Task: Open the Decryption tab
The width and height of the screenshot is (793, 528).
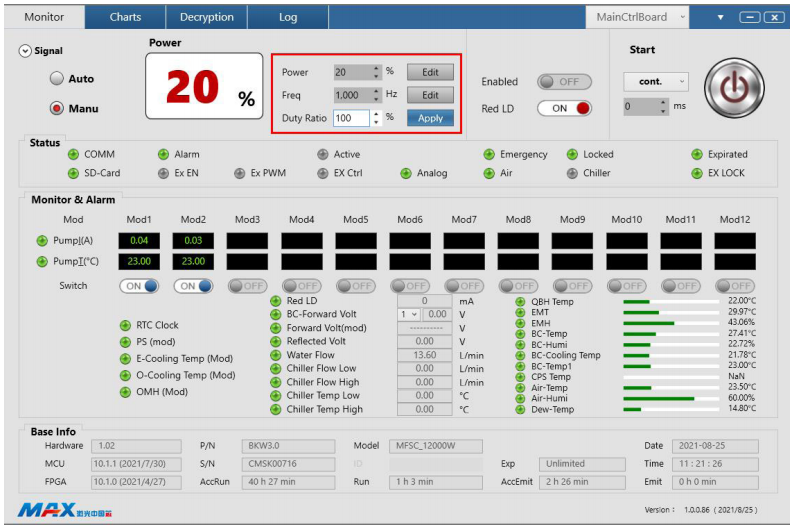Action: tap(207, 17)
